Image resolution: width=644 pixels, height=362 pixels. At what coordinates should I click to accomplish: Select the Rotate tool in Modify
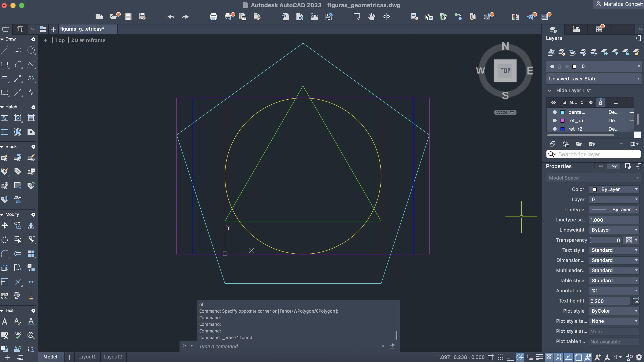point(5,240)
